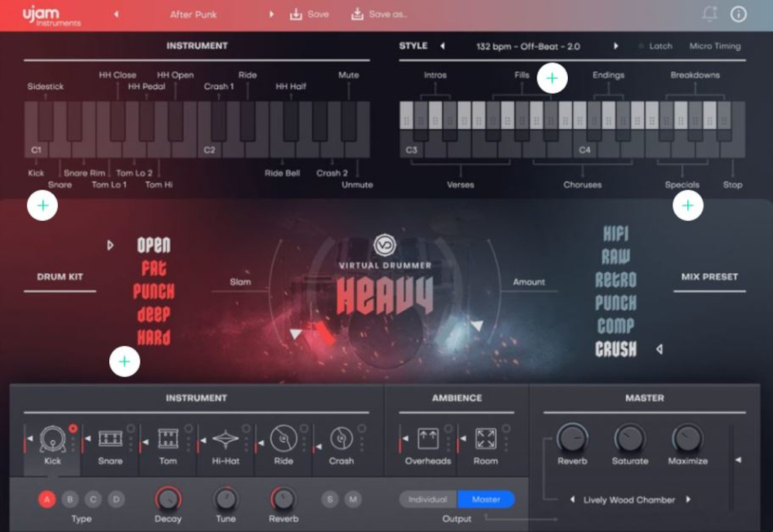773x532 pixels.
Task: Go to previous preset arrow
Action: point(117,14)
